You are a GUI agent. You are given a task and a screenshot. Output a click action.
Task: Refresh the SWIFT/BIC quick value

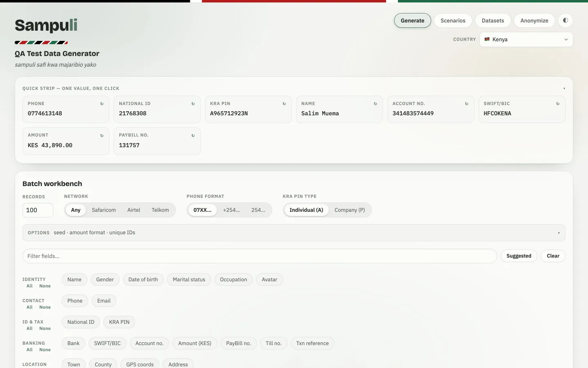pos(558,104)
